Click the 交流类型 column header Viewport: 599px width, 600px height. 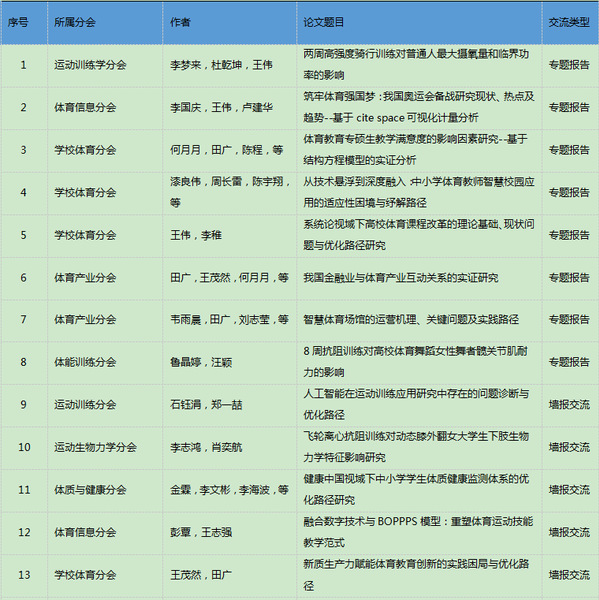(x=569, y=22)
